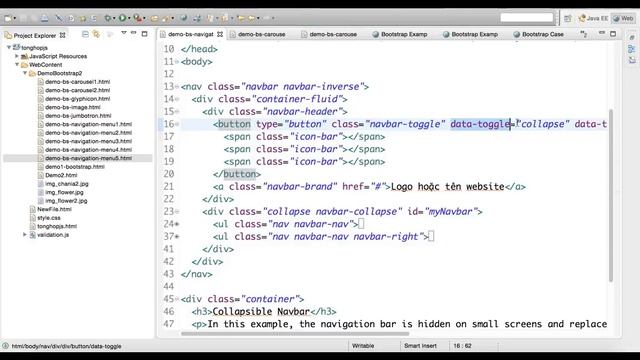Open demo-bs-carousel1.html in the tree

pyautogui.click(x=77, y=82)
